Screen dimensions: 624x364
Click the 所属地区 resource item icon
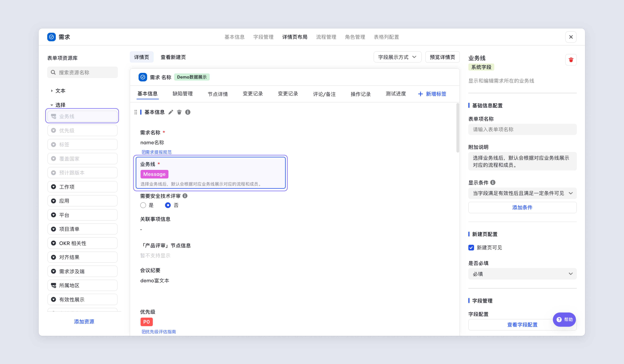pyautogui.click(x=53, y=285)
